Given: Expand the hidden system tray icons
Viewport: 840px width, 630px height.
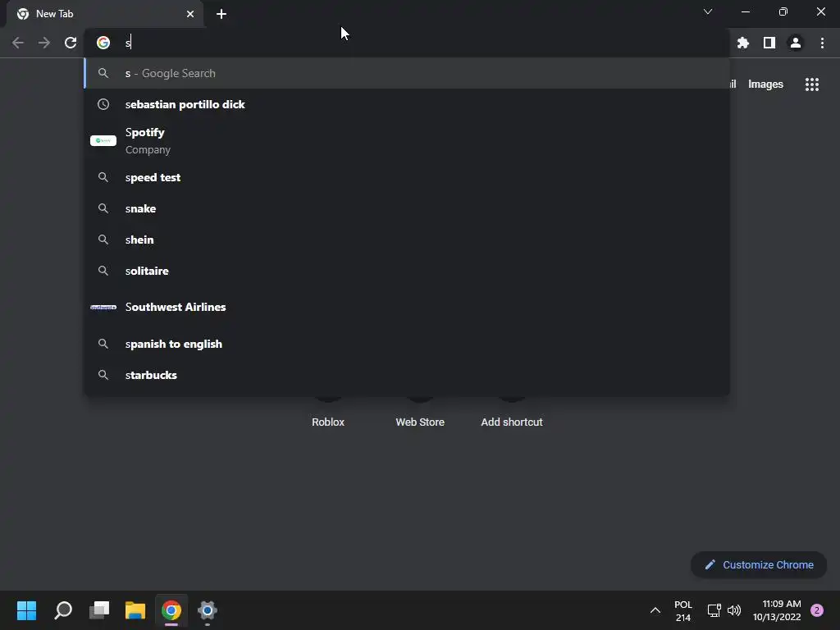Looking at the screenshot, I should pyautogui.click(x=655, y=610).
